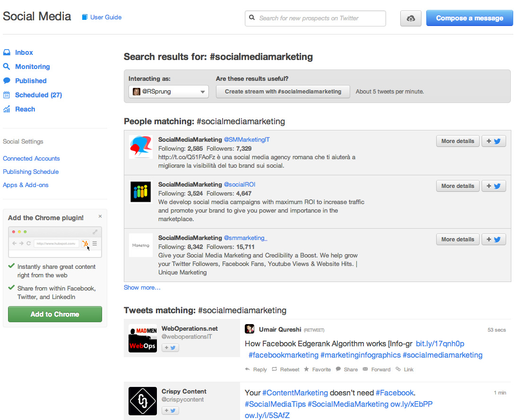
Task: Click the Inbox tray icon
Action: point(7,52)
